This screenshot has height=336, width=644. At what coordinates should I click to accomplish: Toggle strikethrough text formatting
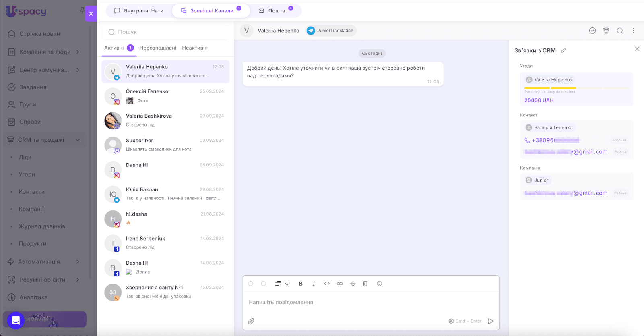[353, 284]
